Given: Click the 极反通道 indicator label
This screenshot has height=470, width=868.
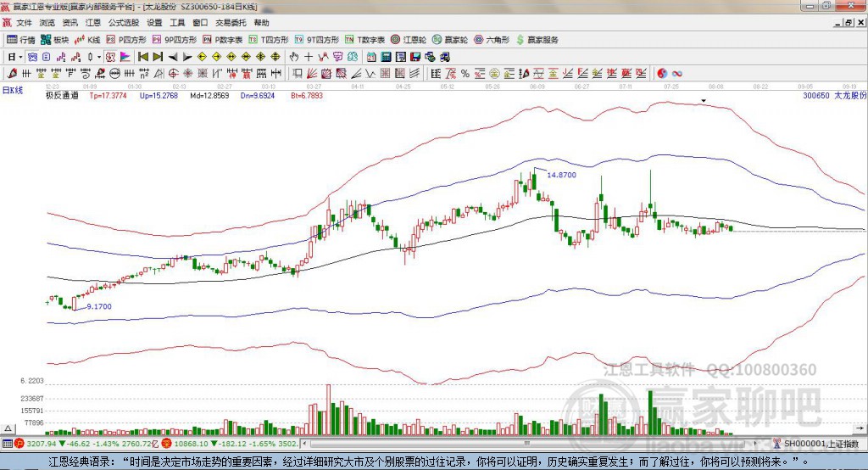Looking at the screenshot, I should (62, 95).
